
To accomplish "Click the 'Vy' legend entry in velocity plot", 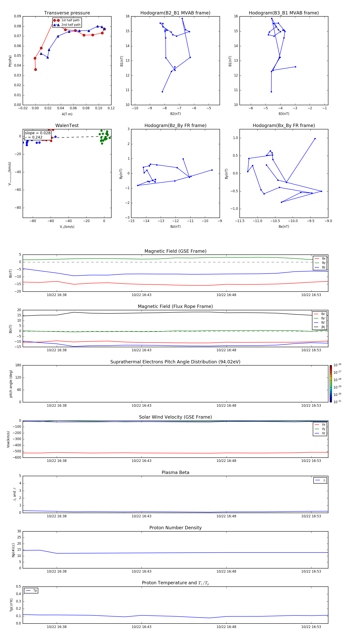I will tap(320, 429).
